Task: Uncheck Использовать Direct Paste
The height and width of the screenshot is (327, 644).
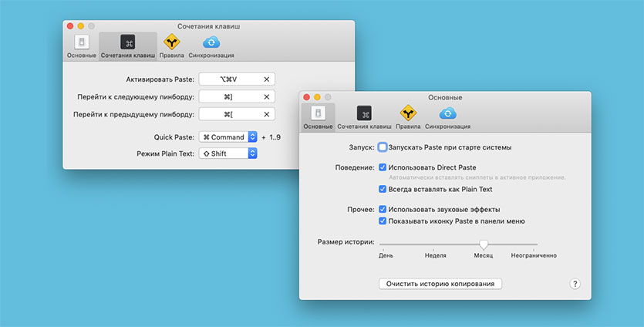Action: point(383,167)
